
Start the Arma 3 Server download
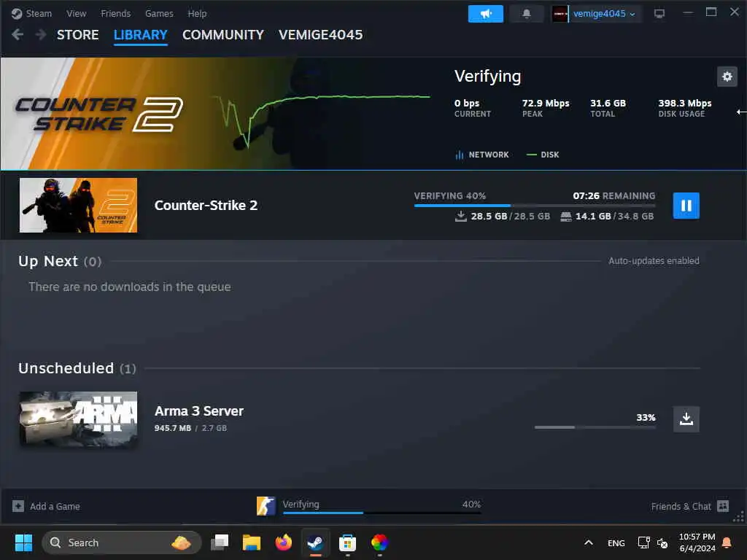pyautogui.click(x=686, y=419)
